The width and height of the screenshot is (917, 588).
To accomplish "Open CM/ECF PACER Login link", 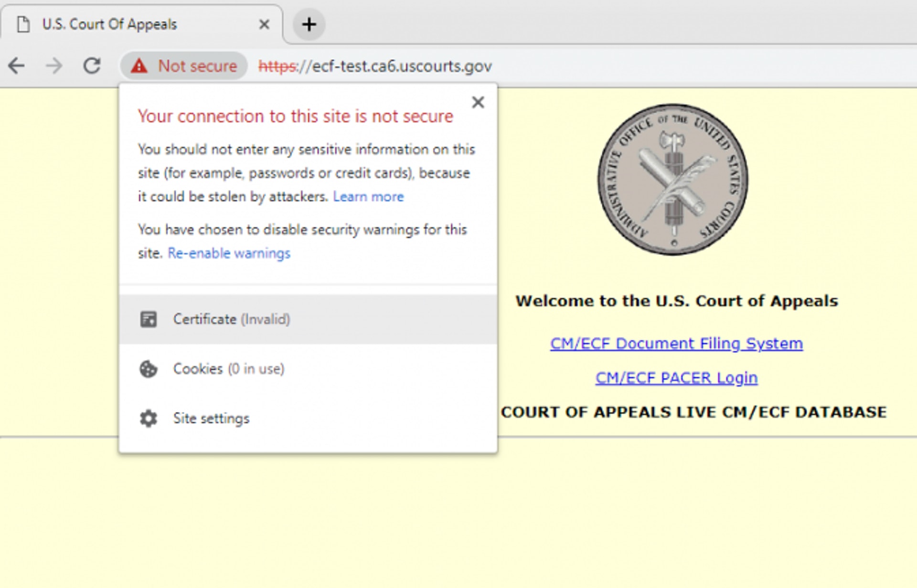I will click(x=676, y=378).
